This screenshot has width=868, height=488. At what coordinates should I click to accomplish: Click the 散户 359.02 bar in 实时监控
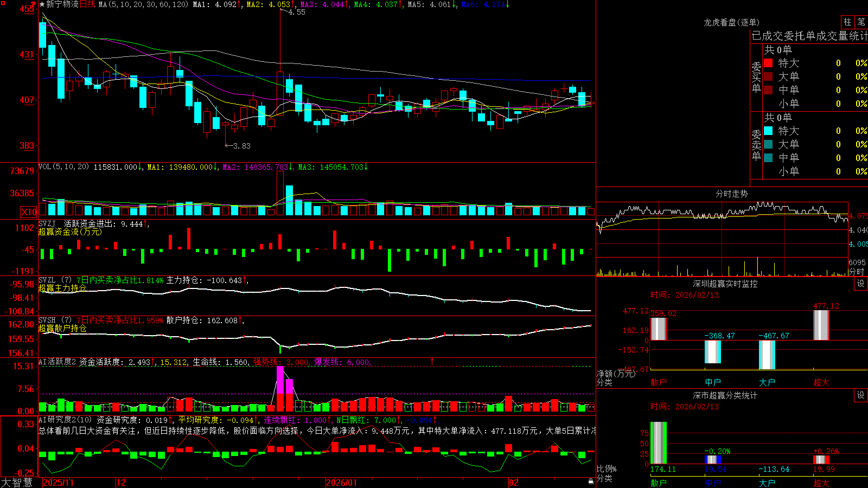(659, 329)
